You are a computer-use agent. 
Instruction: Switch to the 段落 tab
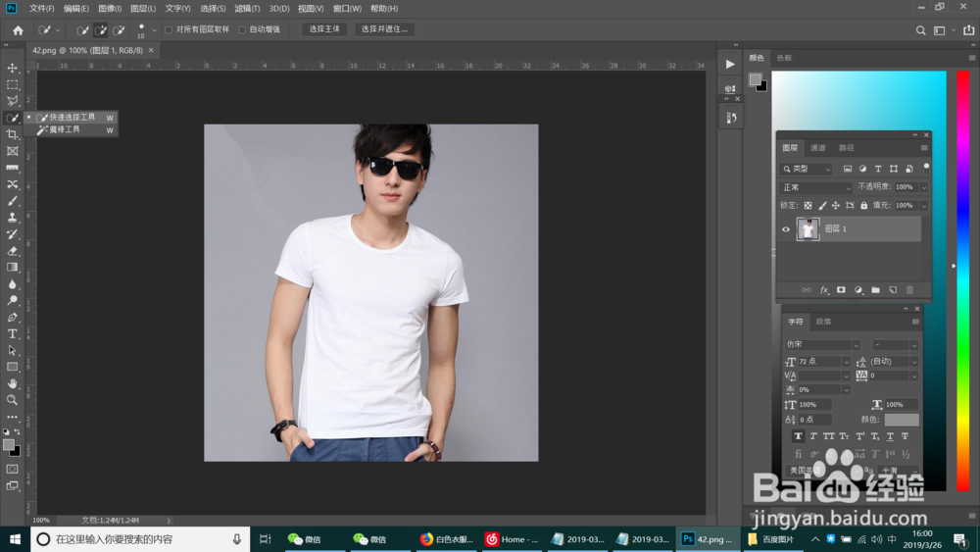[x=823, y=322]
